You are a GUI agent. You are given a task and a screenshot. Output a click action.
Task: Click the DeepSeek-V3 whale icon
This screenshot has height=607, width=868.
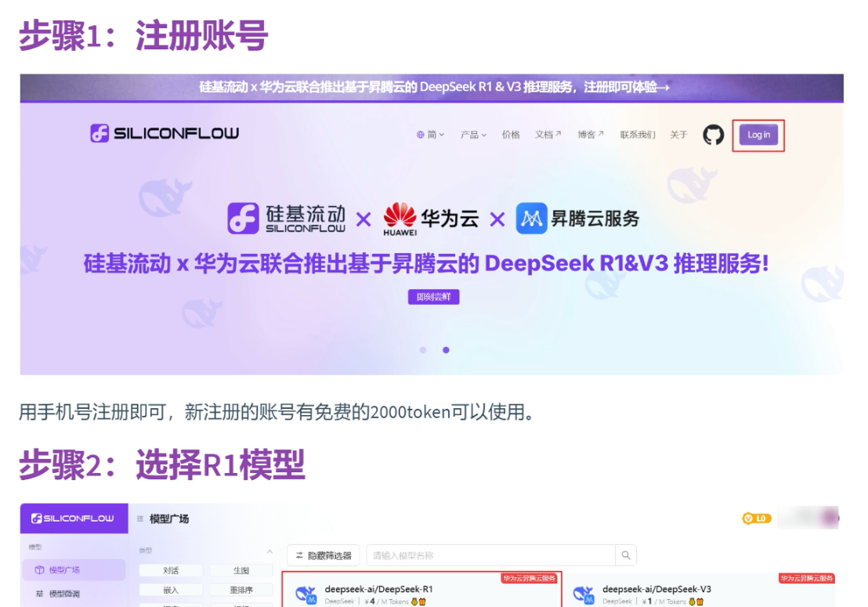[x=584, y=594]
